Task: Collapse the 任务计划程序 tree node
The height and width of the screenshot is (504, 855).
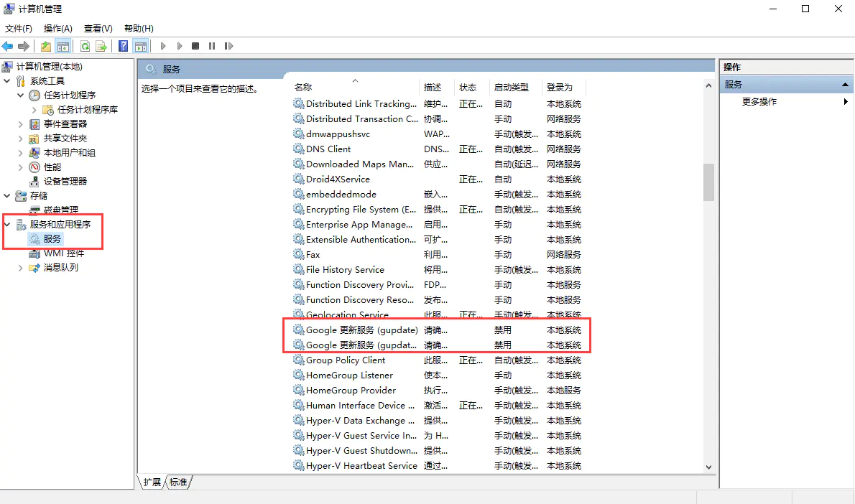Action: point(21,95)
